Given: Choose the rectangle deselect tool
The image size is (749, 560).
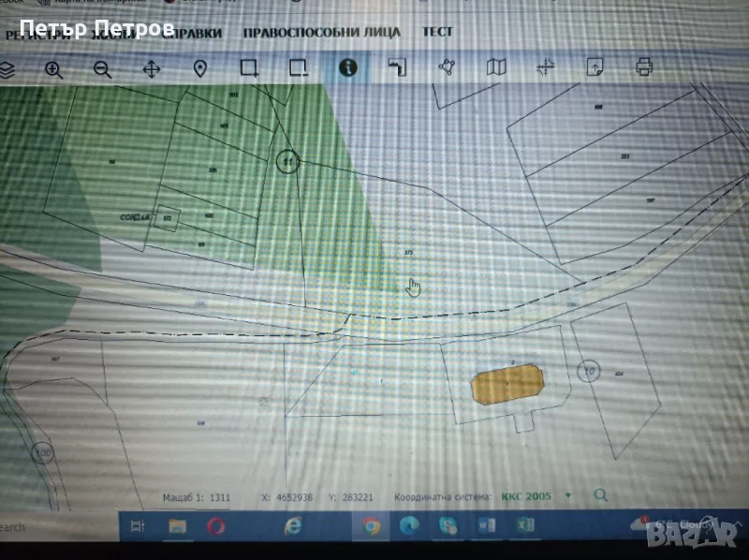Looking at the screenshot, I should [x=298, y=67].
